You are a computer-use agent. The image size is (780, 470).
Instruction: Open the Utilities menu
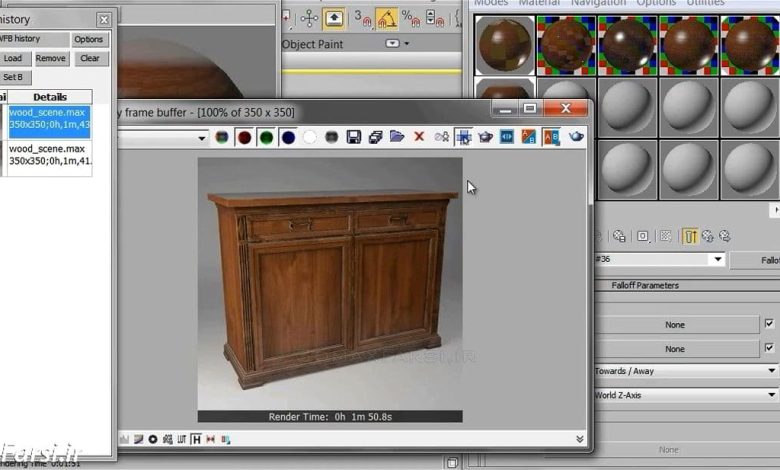705,2
